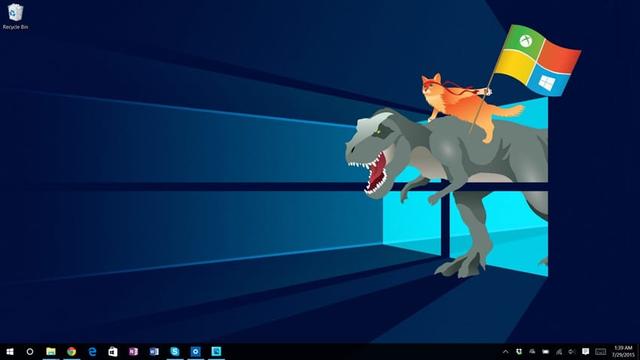Open Skype from taskbar
Viewport: 640px width, 360px height.
pyautogui.click(x=175, y=351)
